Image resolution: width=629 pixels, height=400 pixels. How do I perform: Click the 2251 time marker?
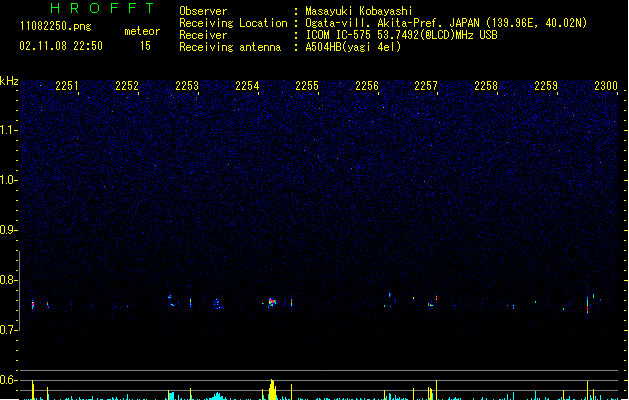[67, 86]
